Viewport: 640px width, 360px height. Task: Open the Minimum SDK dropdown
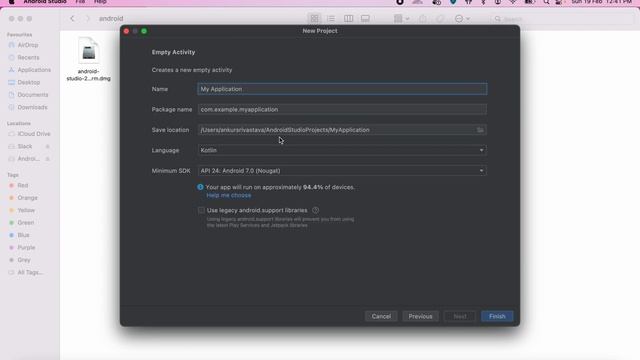[342, 171]
